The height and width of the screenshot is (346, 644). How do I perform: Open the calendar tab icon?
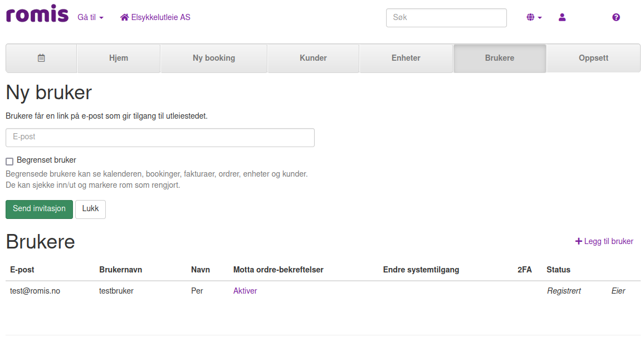click(x=41, y=58)
